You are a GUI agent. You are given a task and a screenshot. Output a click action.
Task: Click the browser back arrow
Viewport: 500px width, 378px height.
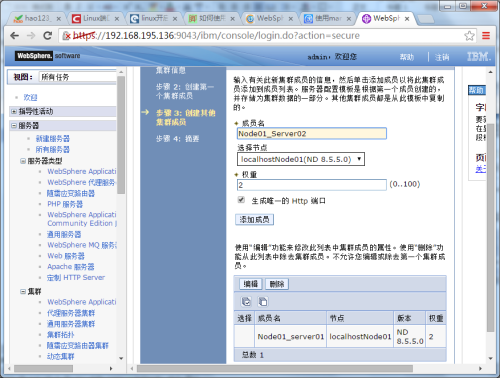[x=14, y=35]
